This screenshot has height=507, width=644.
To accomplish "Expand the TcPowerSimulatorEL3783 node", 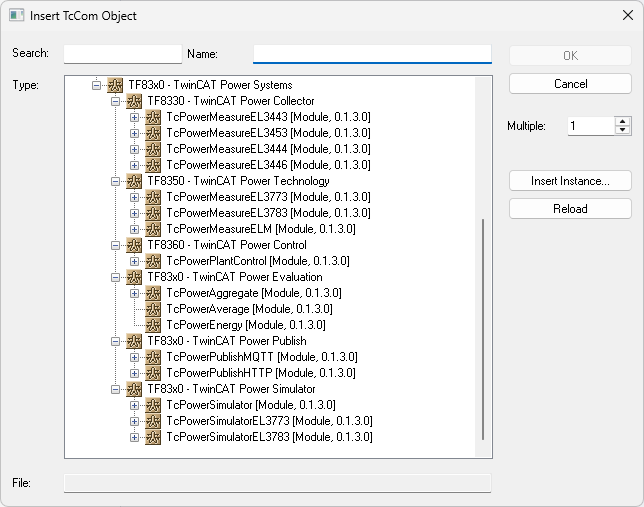I will point(134,438).
